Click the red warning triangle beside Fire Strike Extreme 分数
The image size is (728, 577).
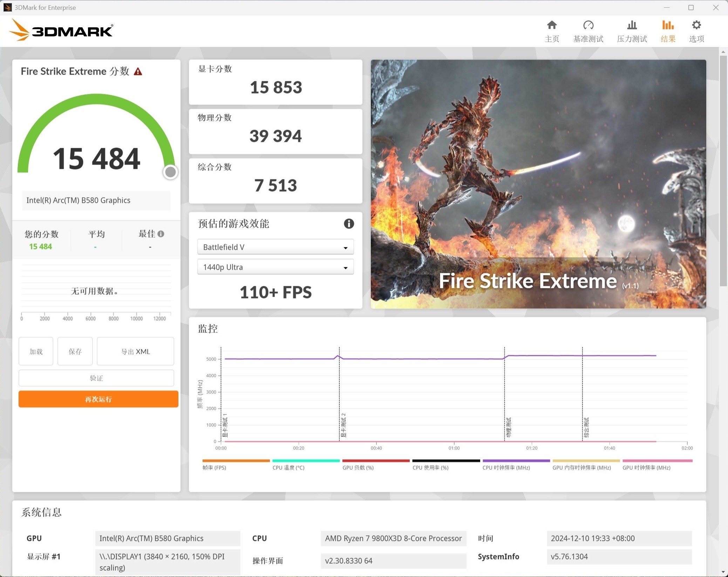pyautogui.click(x=138, y=71)
